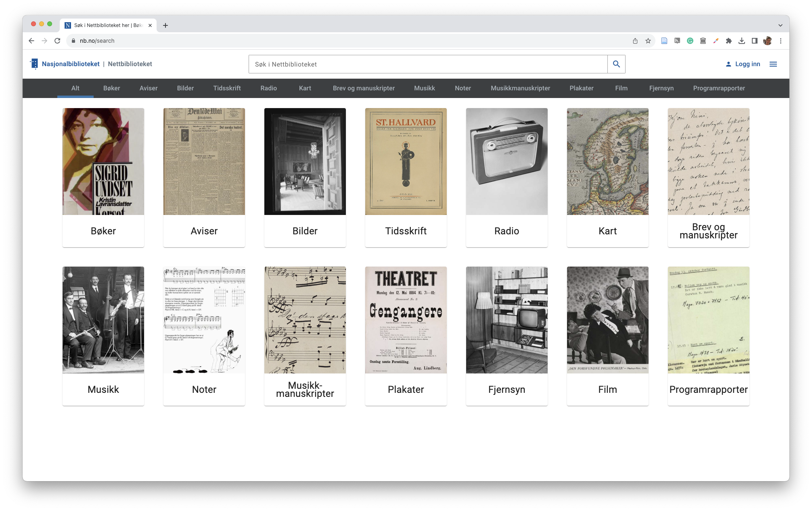This screenshot has height=511, width=812.
Task: Open the Programrapporter tab
Action: [718, 88]
